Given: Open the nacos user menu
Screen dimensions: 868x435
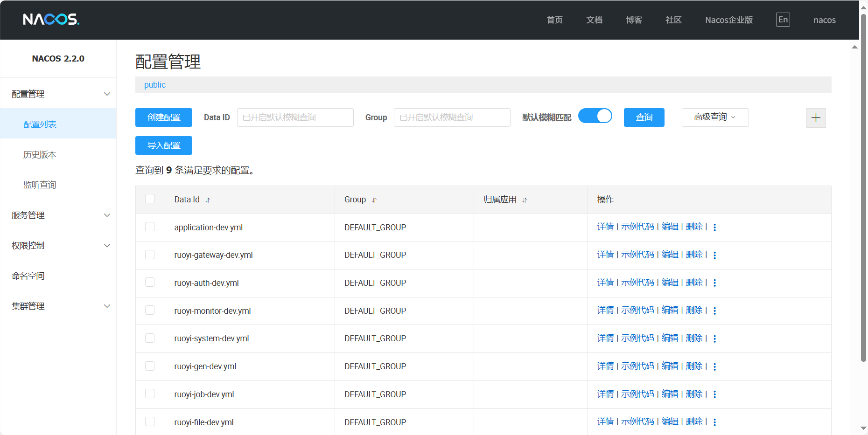Looking at the screenshot, I should point(825,20).
